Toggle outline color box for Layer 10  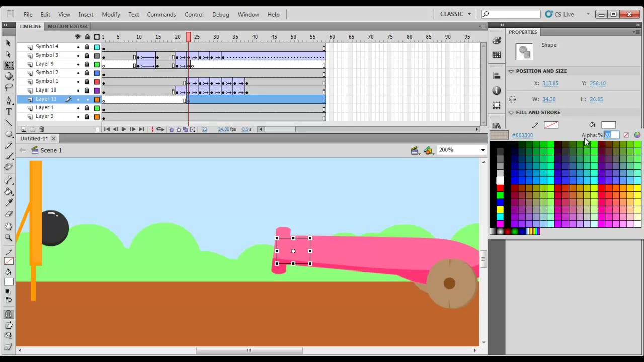(x=97, y=90)
